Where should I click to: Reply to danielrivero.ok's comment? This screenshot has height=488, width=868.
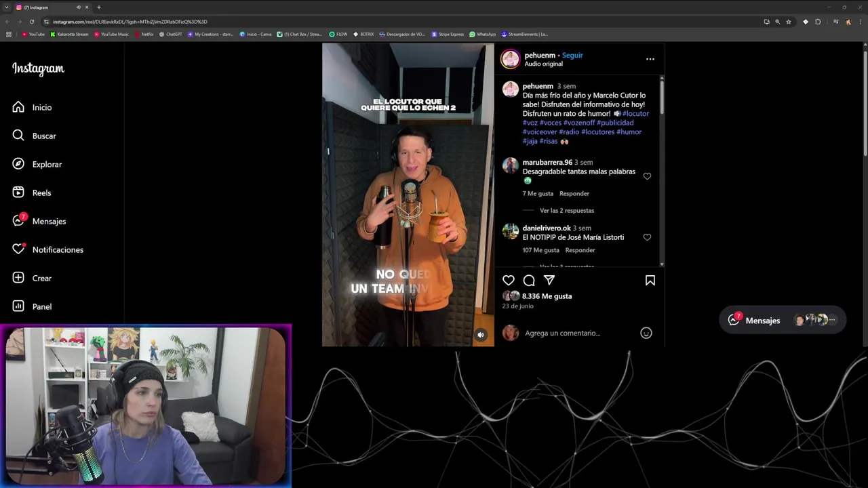(x=580, y=250)
